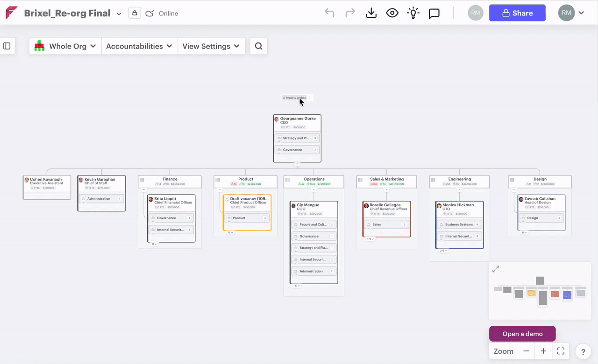Open the document title dropdown chevron
Viewport: 598px width, 364px height.
(119, 14)
